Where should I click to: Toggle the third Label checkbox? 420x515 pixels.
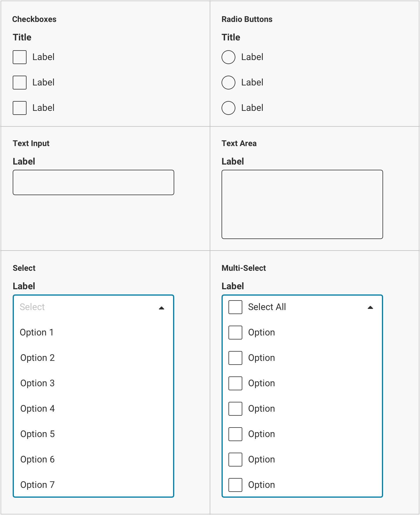click(20, 108)
